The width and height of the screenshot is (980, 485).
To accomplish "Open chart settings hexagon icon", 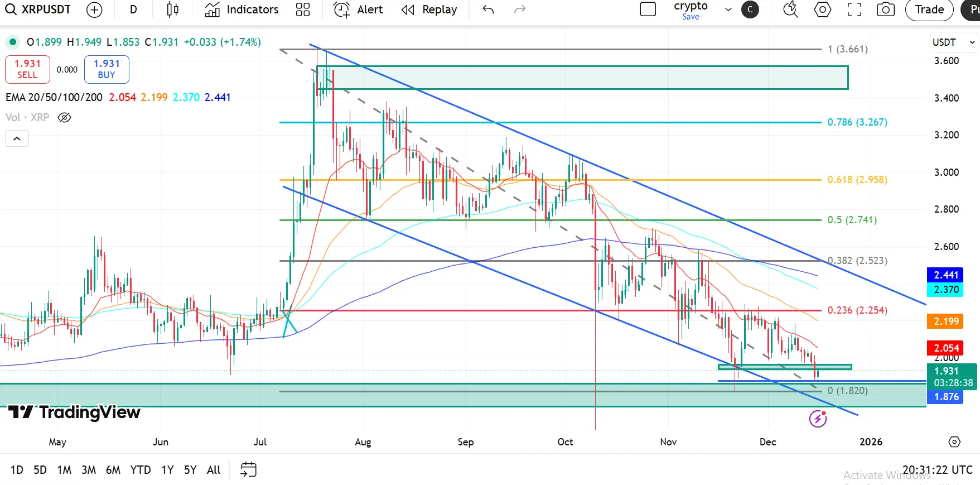I will [x=823, y=9].
